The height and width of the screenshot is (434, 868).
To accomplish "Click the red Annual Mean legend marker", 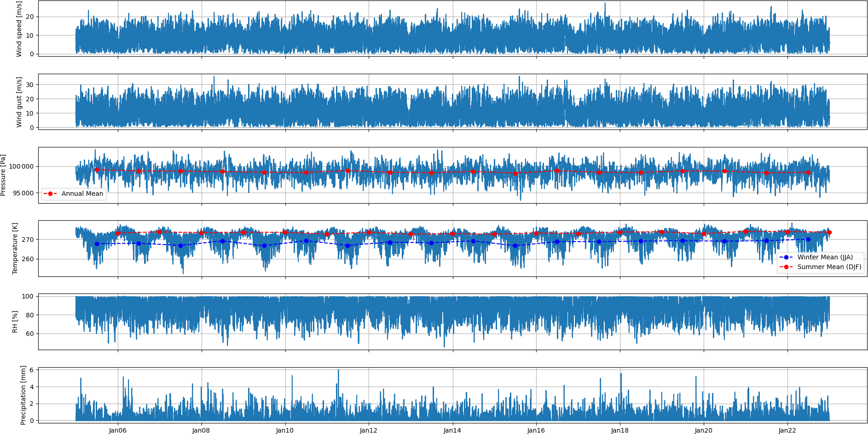I will [x=50, y=194].
